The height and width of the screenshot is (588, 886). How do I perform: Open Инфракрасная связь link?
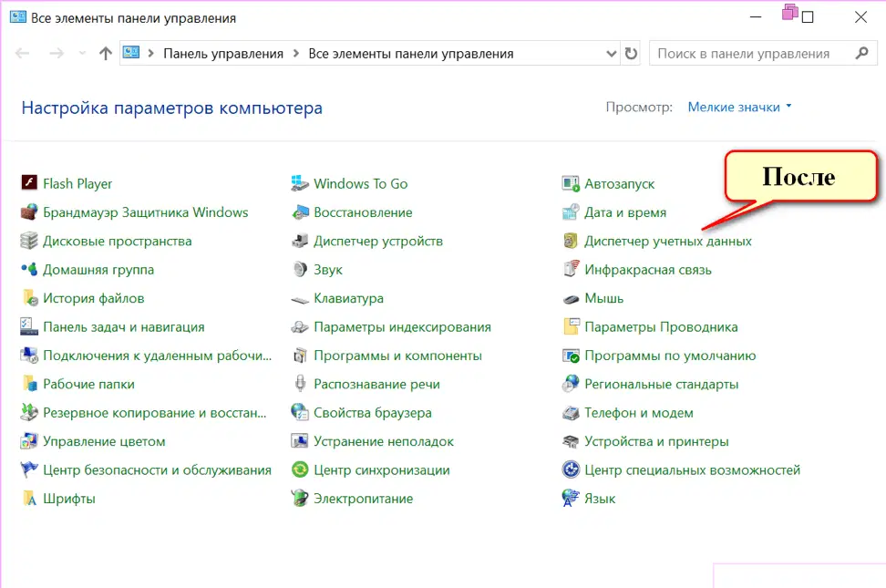647,270
